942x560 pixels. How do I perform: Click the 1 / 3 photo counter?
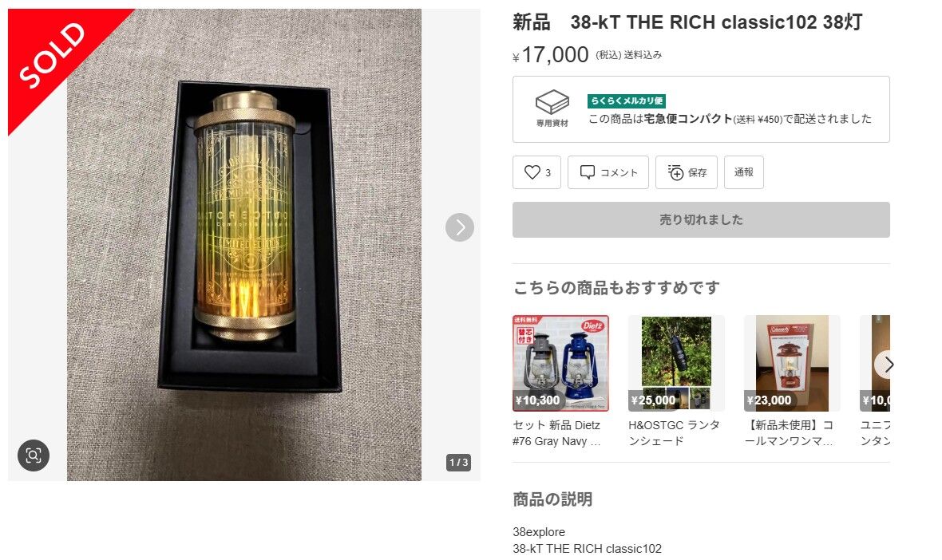pos(458,462)
